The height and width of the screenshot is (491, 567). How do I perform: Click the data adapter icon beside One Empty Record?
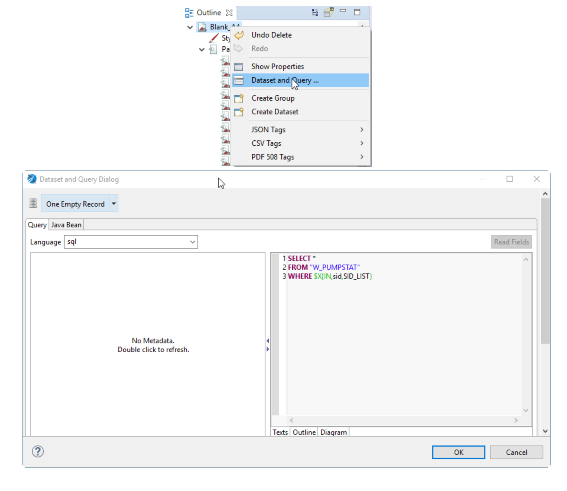tap(33, 203)
